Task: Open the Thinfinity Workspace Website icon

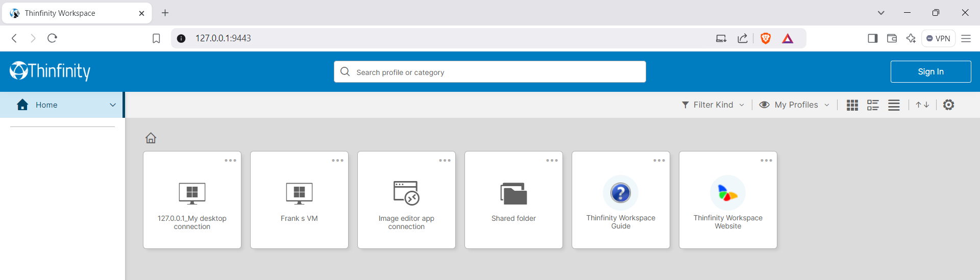Action: coord(728,193)
